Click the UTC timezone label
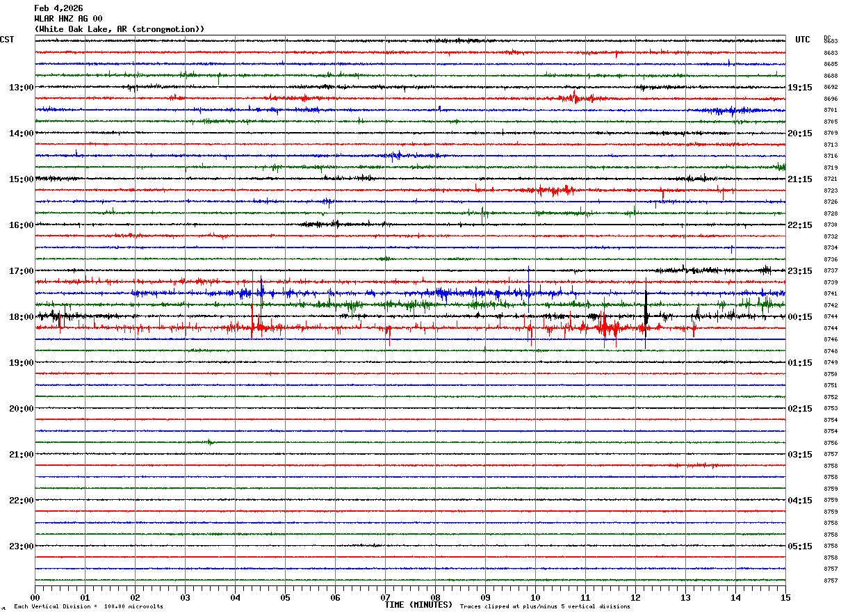Viewport: 841px width, 616px height. 803,40
